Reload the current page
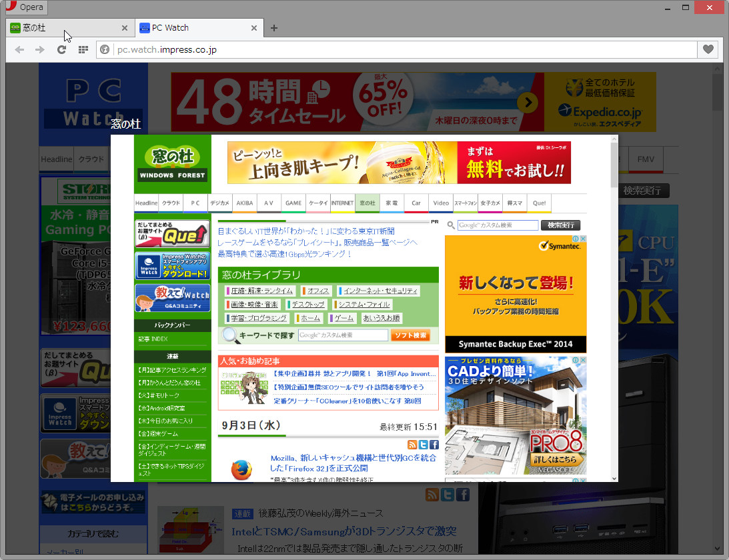This screenshot has width=729, height=560. click(x=62, y=49)
